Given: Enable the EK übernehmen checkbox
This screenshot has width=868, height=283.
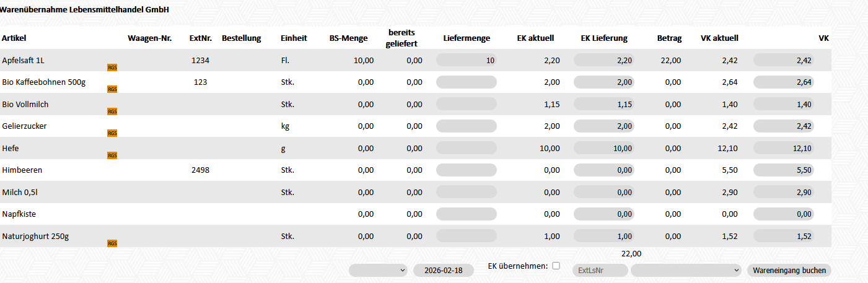Looking at the screenshot, I should (x=556, y=266).
